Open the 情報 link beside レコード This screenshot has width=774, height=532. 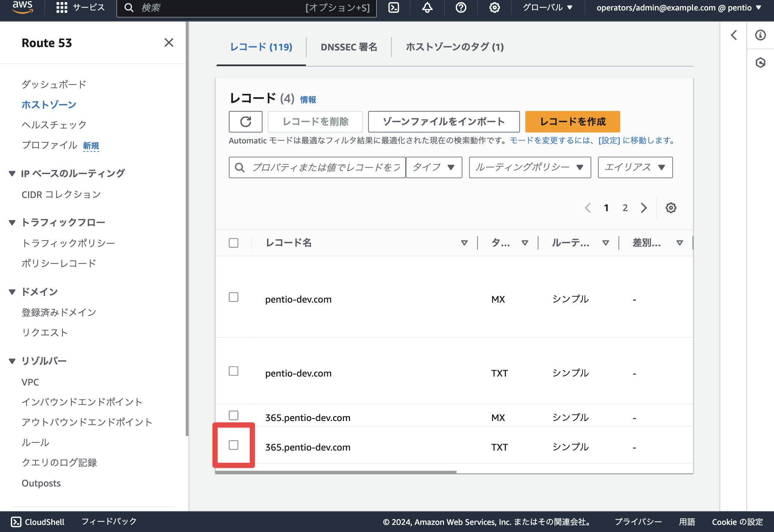(x=308, y=100)
